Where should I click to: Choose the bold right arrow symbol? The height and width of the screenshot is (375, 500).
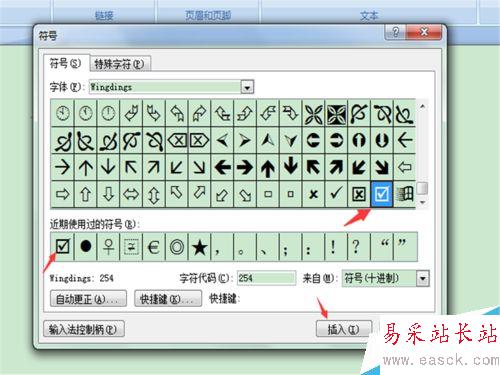245,167
